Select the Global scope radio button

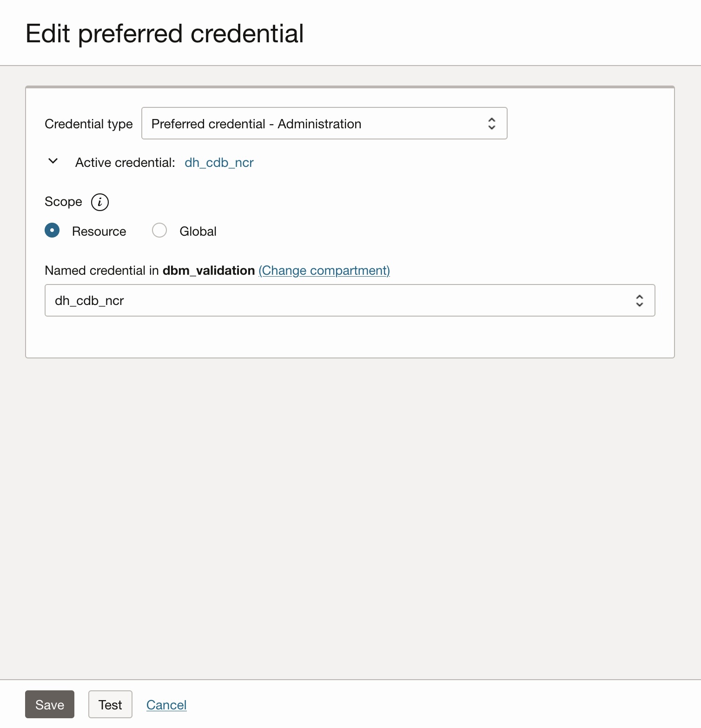pyautogui.click(x=159, y=231)
